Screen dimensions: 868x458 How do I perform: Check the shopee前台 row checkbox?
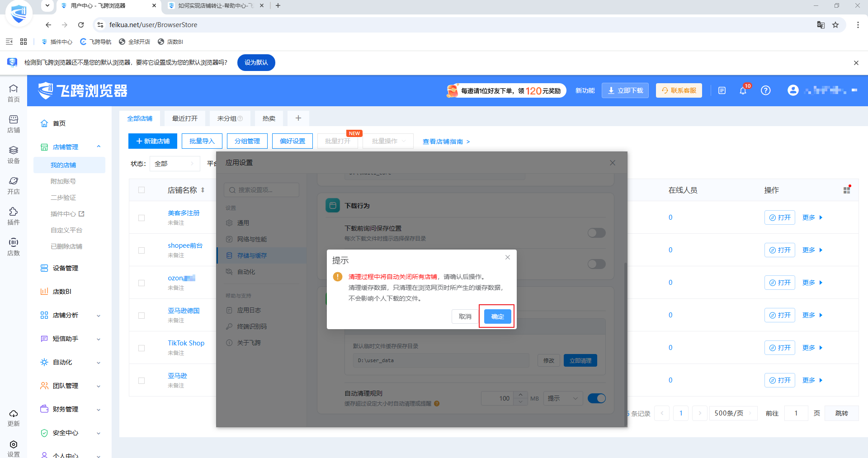pos(142,250)
